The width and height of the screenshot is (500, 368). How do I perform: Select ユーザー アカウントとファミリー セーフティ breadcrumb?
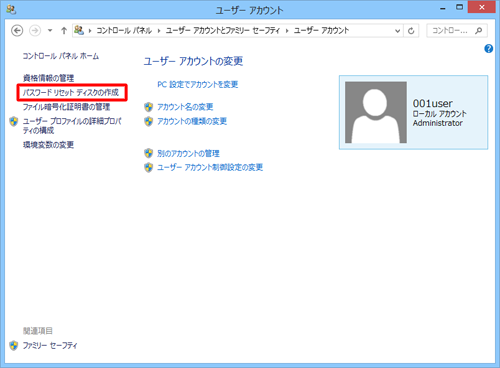pos(223,31)
